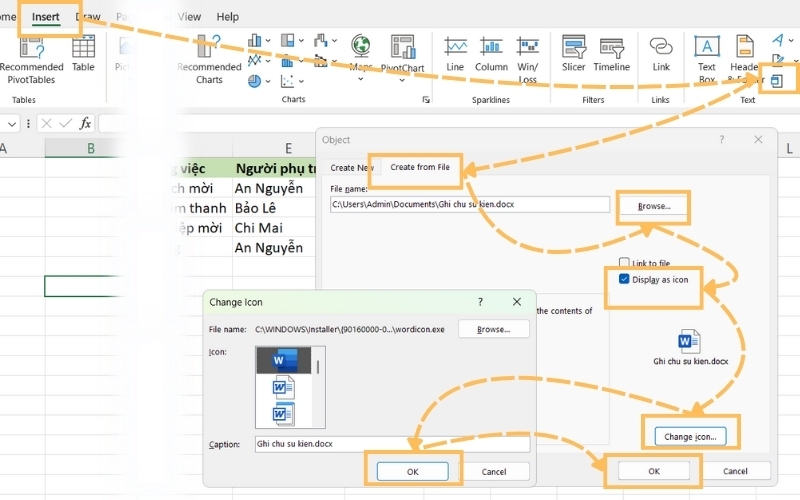Click the Change Icon button
This screenshot has height=500, width=800.
point(690,436)
